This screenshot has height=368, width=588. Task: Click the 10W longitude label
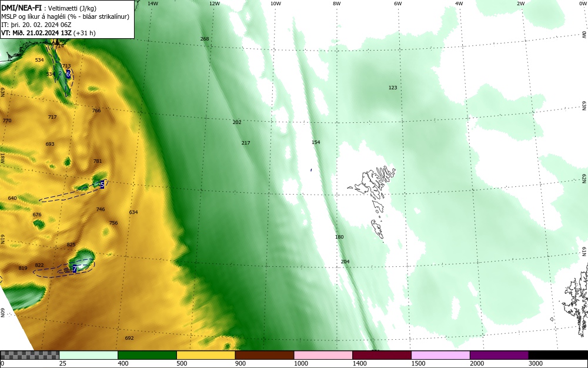(276, 4)
